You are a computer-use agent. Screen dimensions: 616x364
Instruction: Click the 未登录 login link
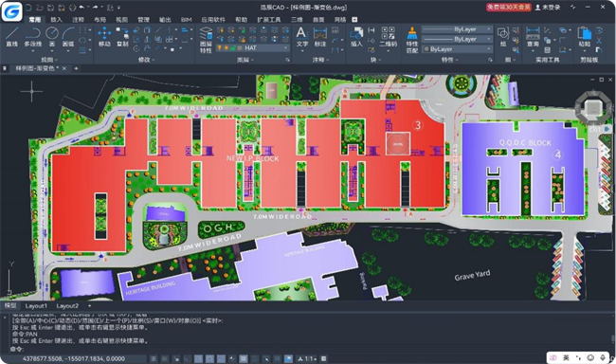[x=548, y=7]
